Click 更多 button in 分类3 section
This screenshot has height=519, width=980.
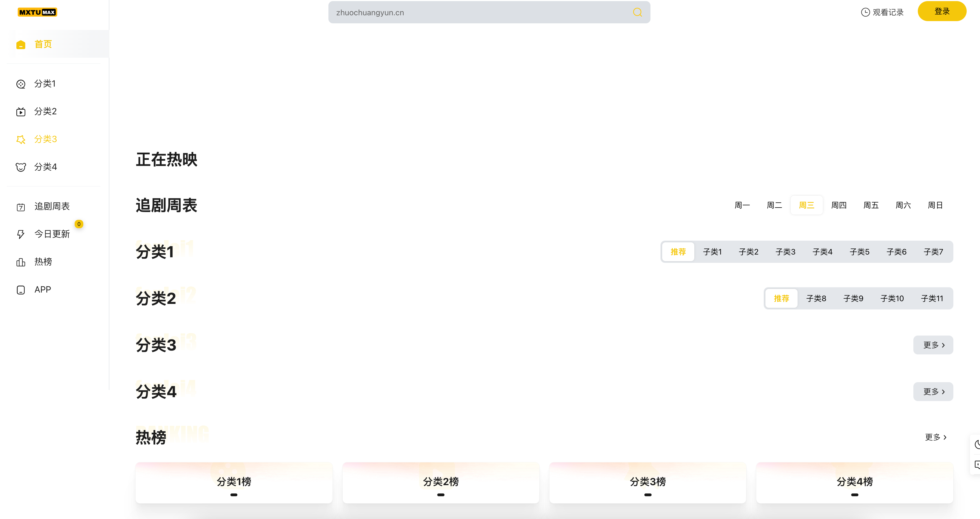click(933, 345)
